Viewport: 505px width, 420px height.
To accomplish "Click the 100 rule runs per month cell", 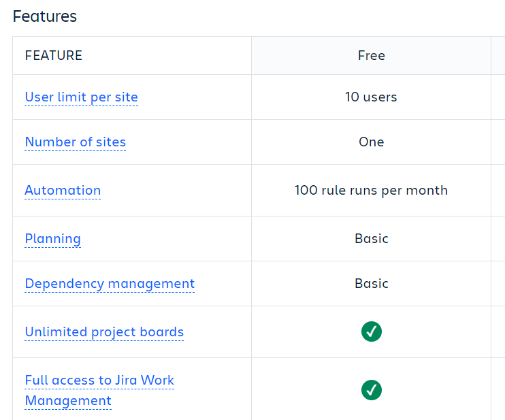I will 371,191.
